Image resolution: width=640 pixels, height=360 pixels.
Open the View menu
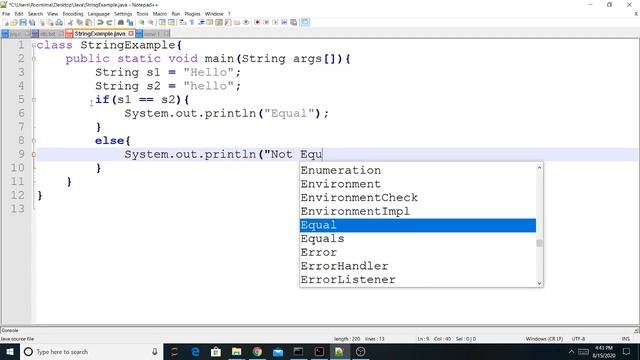click(52, 14)
